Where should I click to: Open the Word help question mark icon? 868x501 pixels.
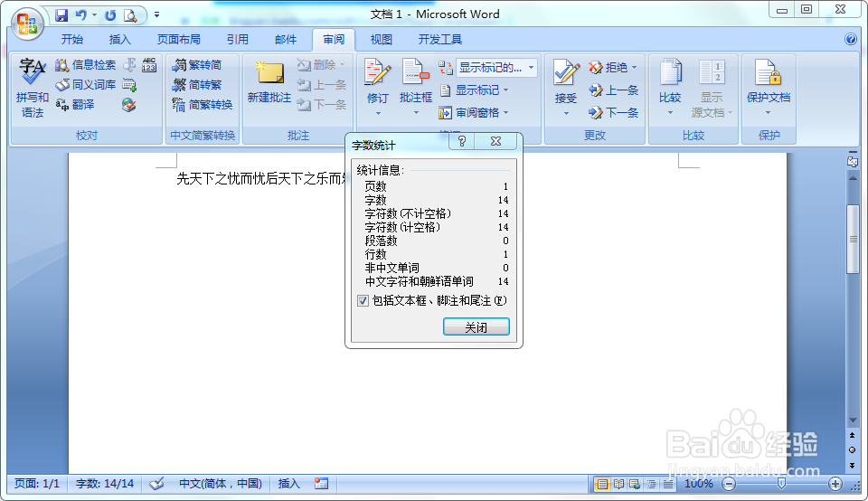point(851,39)
